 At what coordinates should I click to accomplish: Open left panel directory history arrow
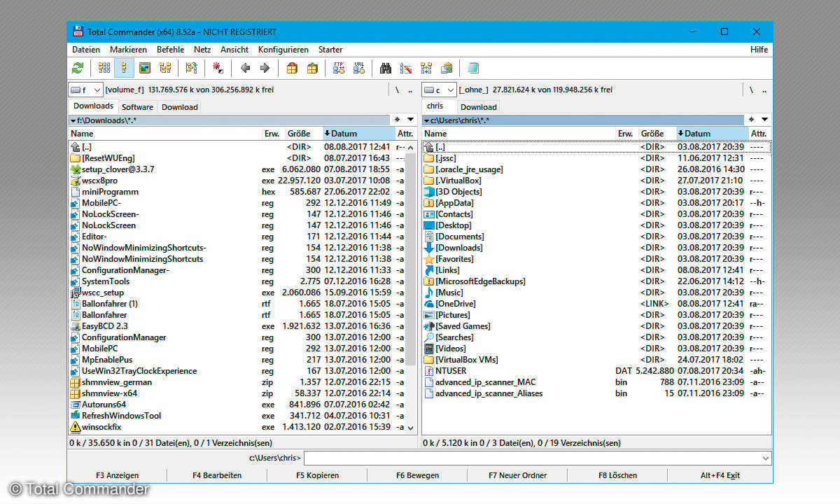click(410, 120)
